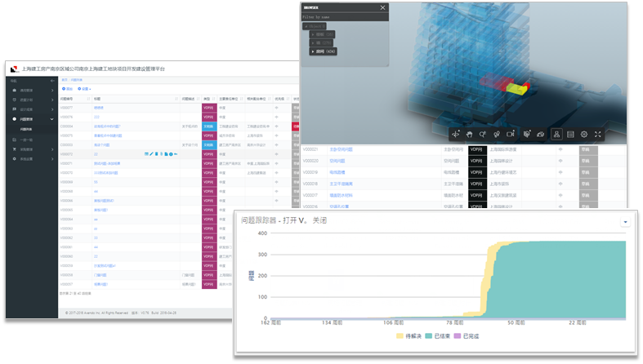This screenshot has height=364, width=643.
Task: Focus the Filter by name field
Action: (x=345, y=17)
